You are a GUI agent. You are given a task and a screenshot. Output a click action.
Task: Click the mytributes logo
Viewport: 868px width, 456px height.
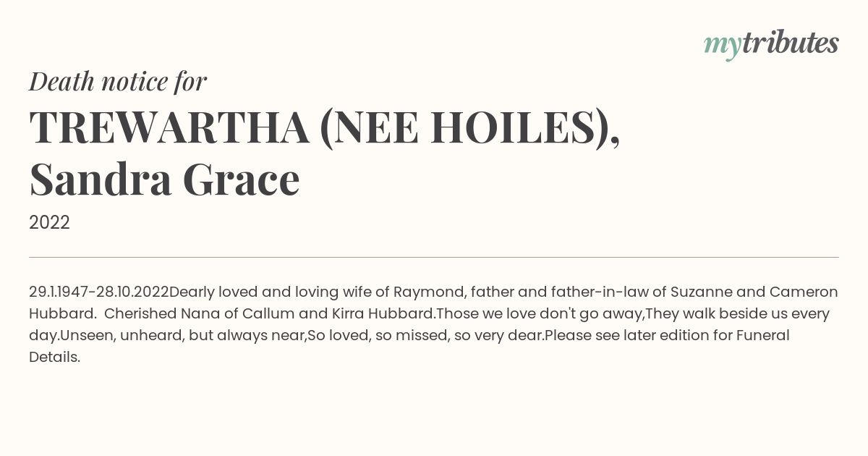click(771, 45)
